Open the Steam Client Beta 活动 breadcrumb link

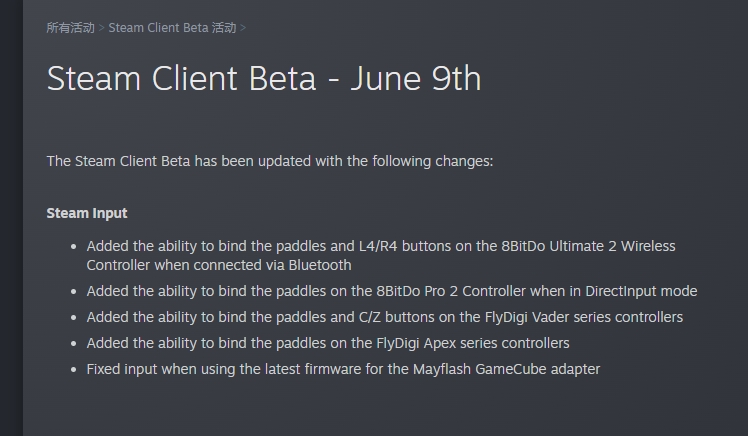pos(172,28)
